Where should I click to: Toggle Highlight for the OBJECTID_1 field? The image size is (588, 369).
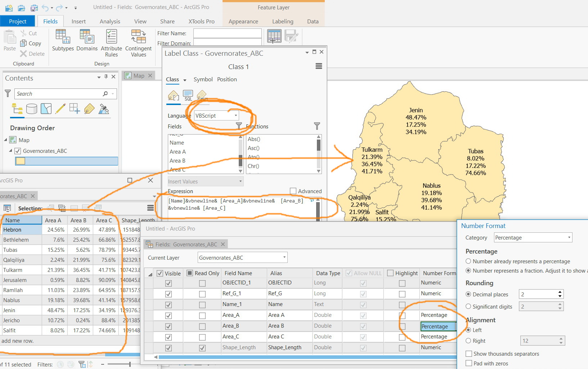click(402, 283)
